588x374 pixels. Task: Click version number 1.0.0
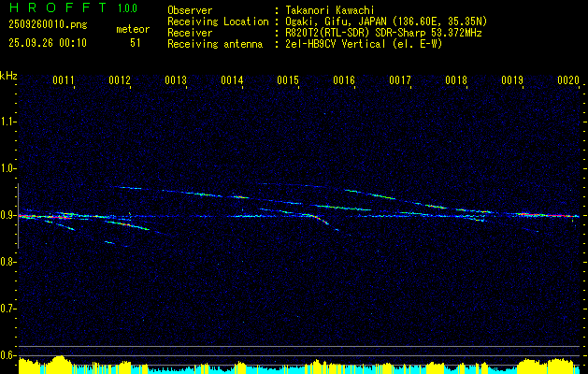(x=127, y=8)
